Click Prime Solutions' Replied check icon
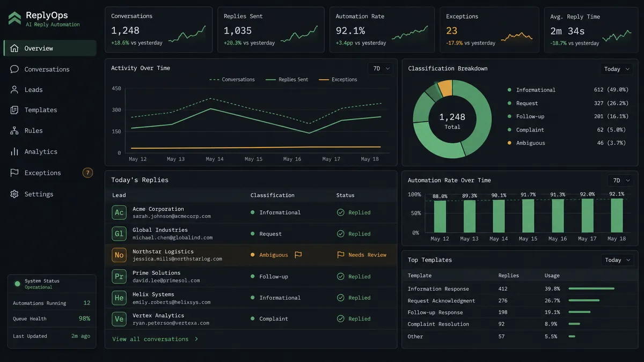644x362 pixels. point(340,277)
